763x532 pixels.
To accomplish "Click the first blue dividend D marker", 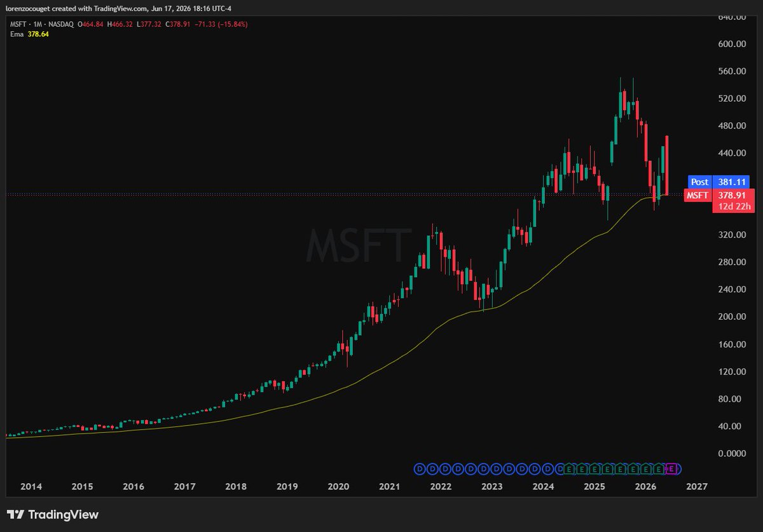I will (x=418, y=469).
